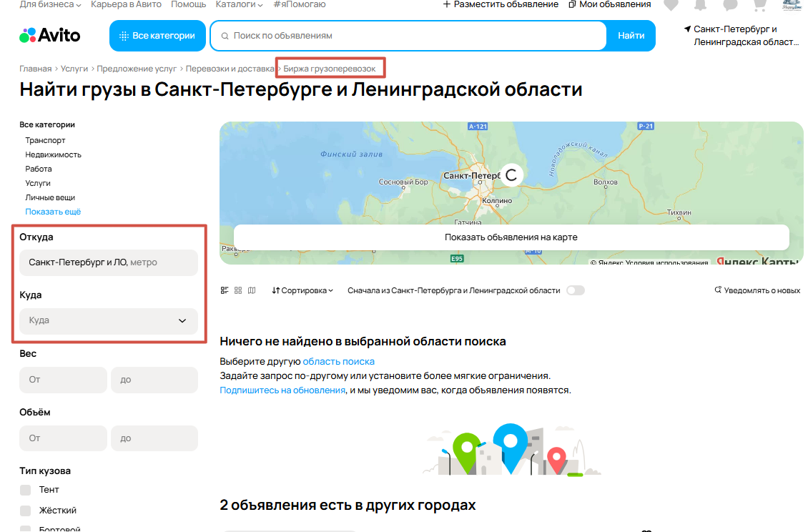Click Показать ещё in categories
The height and width of the screenshot is (532, 808).
coord(53,212)
